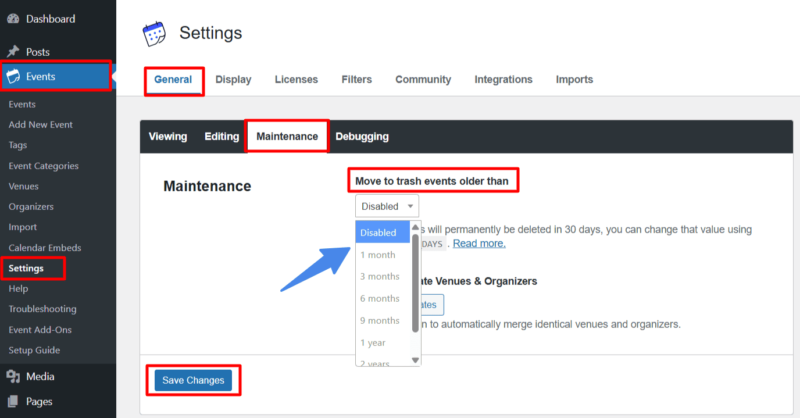Click the Posts pushpin icon
Image resolution: width=800 pixels, height=418 pixels.
[x=13, y=52]
